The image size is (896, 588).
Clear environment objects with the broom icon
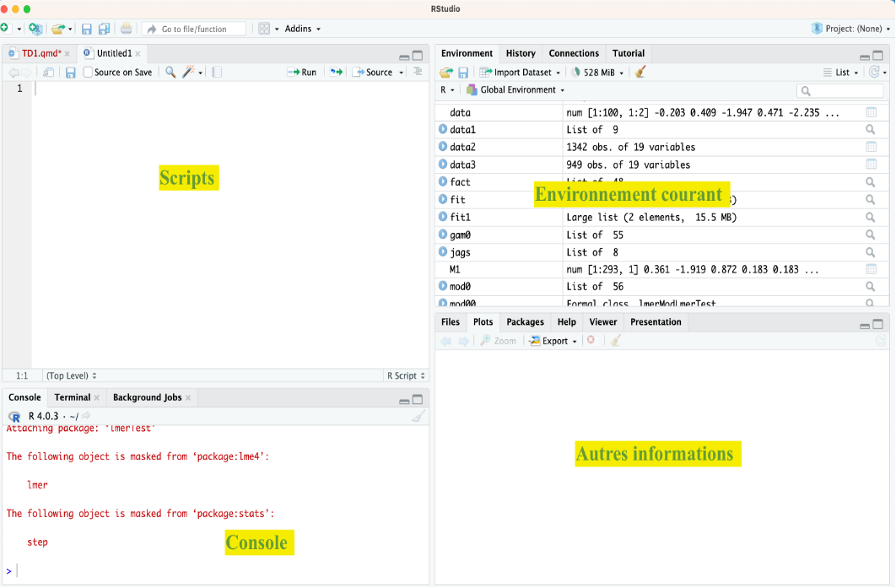[640, 73]
